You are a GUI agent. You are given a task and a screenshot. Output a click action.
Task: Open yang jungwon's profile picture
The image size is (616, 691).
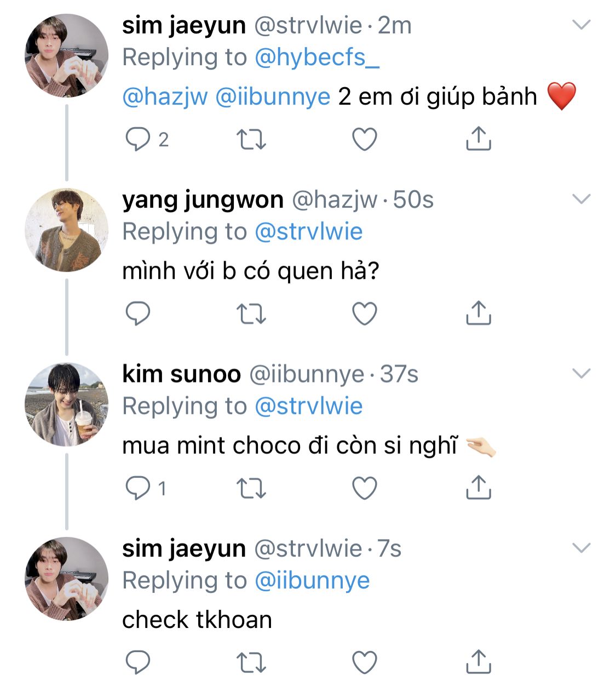pyautogui.click(x=66, y=230)
